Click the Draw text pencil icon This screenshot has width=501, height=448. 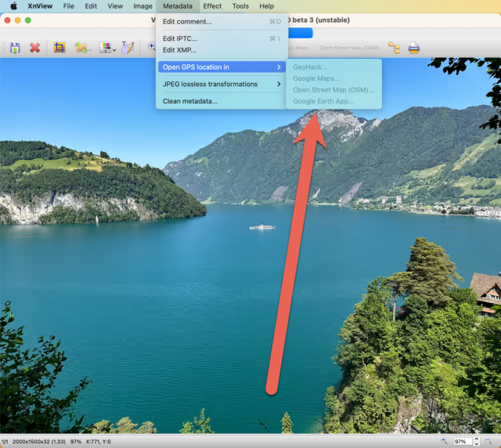[128, 48]
